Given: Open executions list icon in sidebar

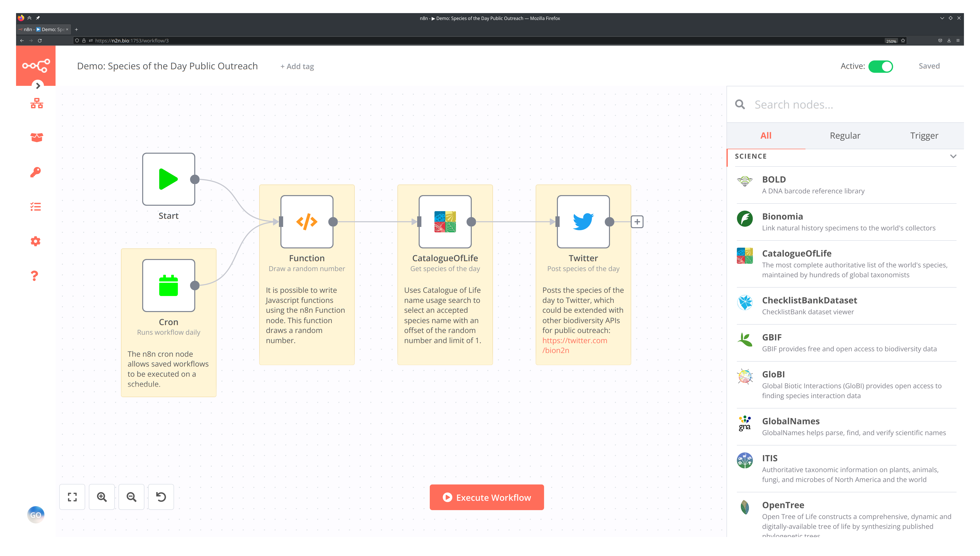Looking at the screenshot, I should [x=36, y=207].
